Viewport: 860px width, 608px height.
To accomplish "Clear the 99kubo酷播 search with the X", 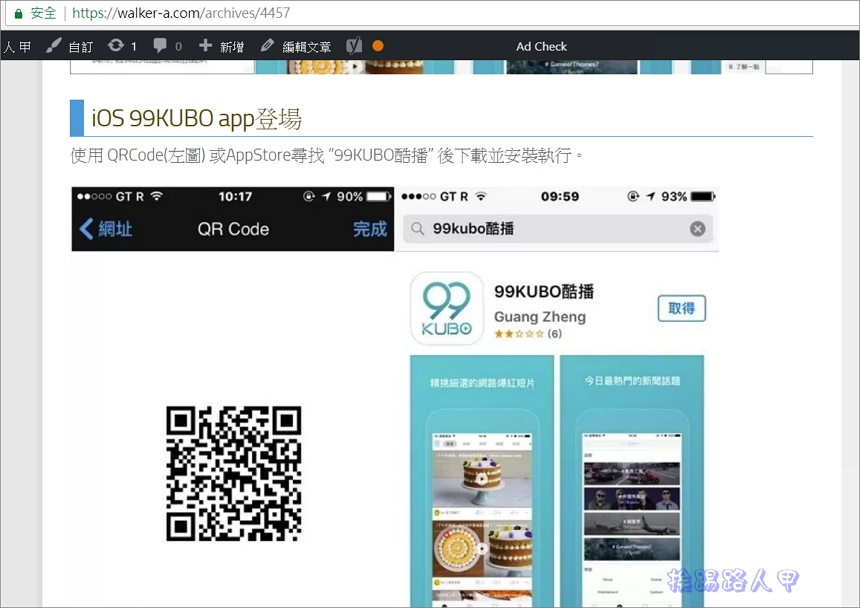I will pyautogui.click(x=698, y=229).
